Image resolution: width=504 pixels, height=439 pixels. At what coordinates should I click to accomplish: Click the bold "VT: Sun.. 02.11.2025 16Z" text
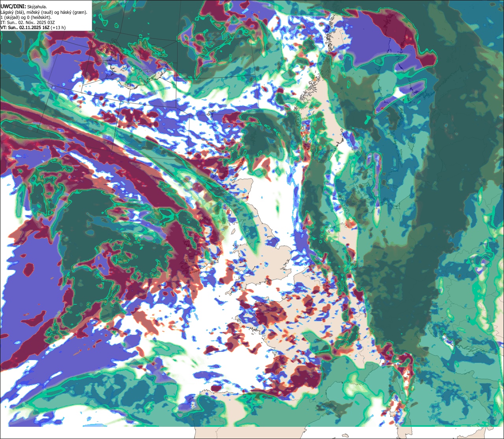click(x=25, y=28)
